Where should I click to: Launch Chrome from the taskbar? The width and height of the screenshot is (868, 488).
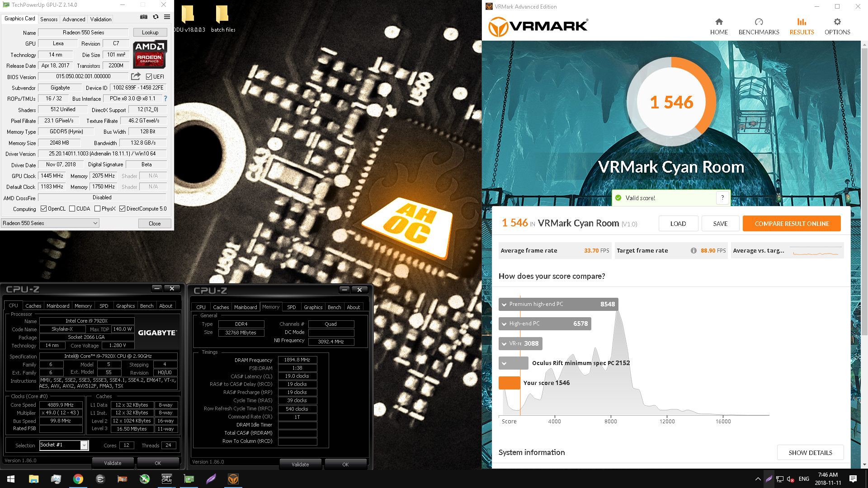[78, 479]
